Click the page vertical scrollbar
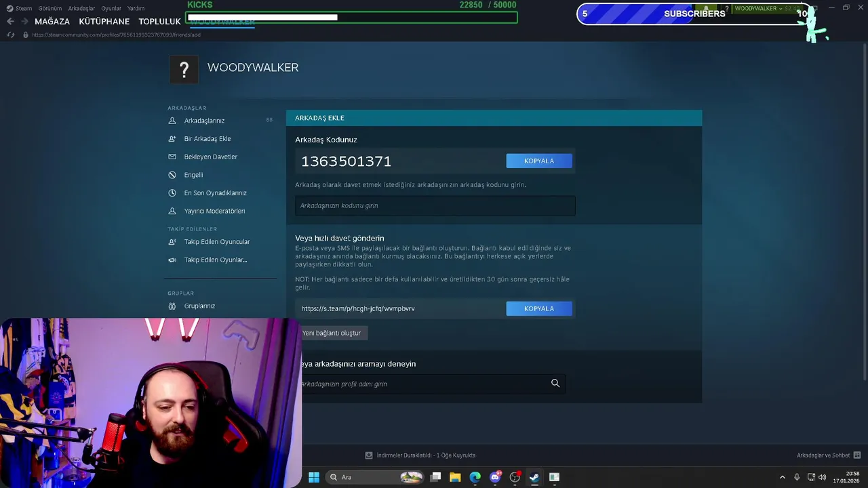Screen dimensions: 868x488 pyautogui.click(x=865, y=211)
